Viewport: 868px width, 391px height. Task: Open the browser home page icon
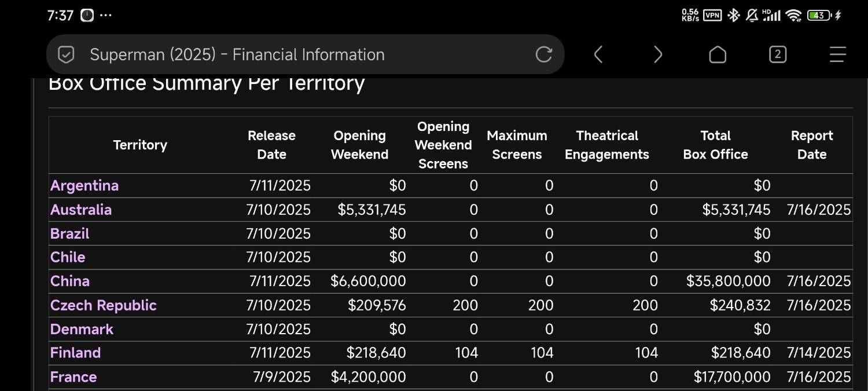point(718,55)
